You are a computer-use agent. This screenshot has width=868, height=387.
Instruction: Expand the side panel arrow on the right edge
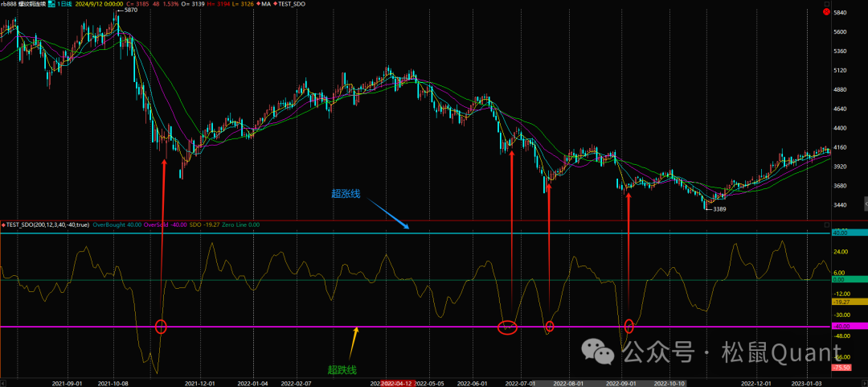pos(865,203)
